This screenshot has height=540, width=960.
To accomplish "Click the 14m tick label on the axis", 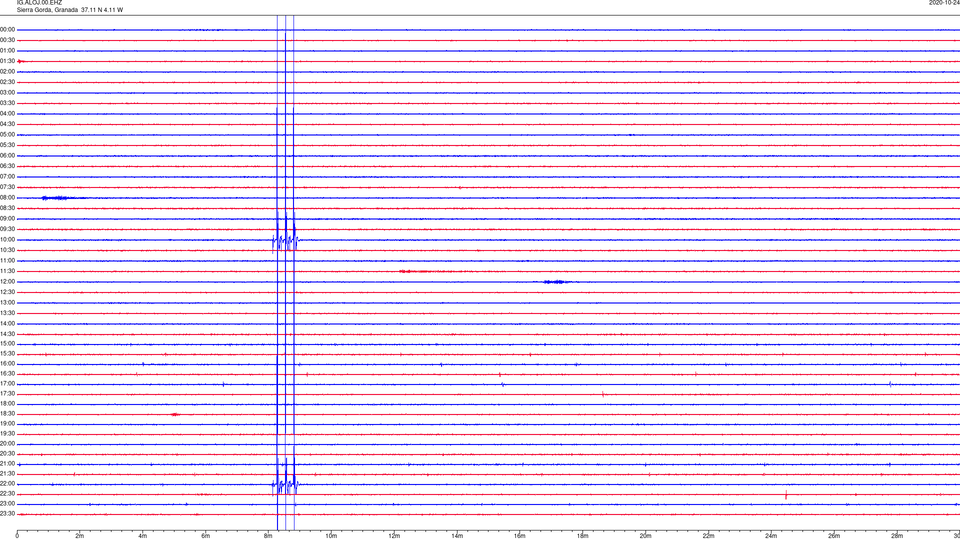I will pyautogui.click(x=457, y=536).
